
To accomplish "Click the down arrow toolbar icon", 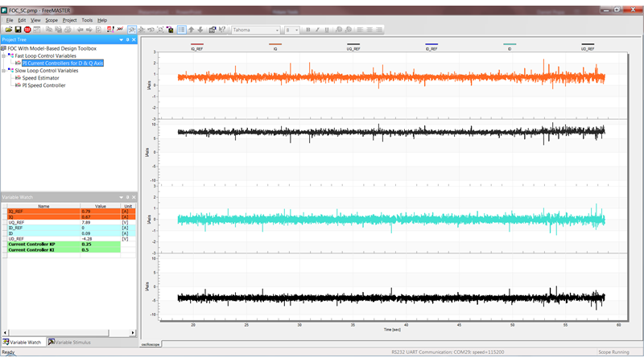I will [200, 30].
